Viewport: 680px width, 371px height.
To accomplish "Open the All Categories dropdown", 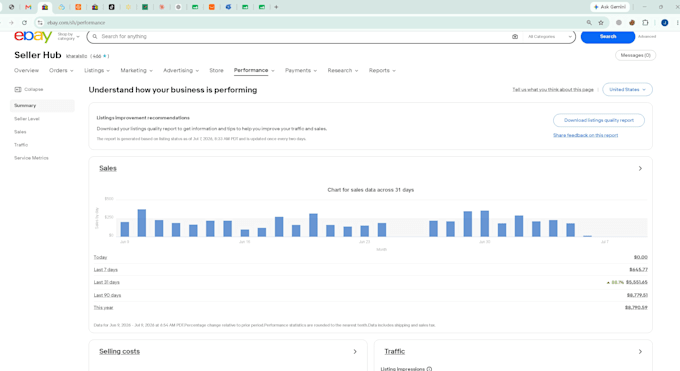I will [549, 36].
